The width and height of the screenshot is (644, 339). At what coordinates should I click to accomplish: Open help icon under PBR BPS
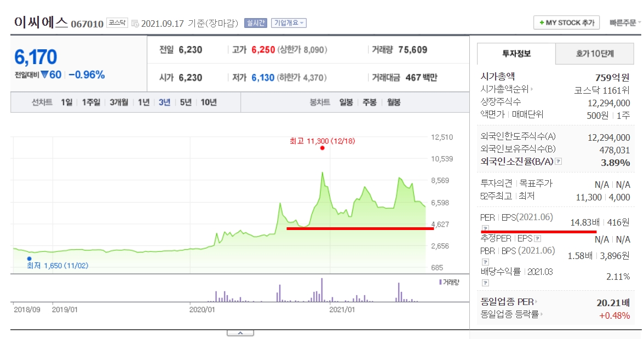pos(485,262)
